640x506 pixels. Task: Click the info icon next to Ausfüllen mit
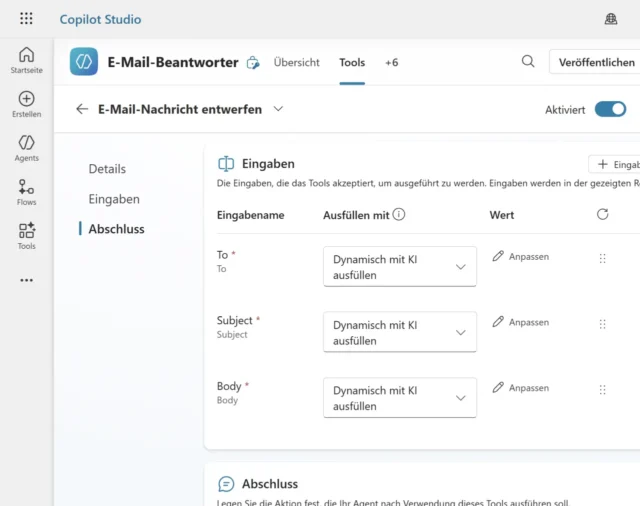(x=399, y=214)
